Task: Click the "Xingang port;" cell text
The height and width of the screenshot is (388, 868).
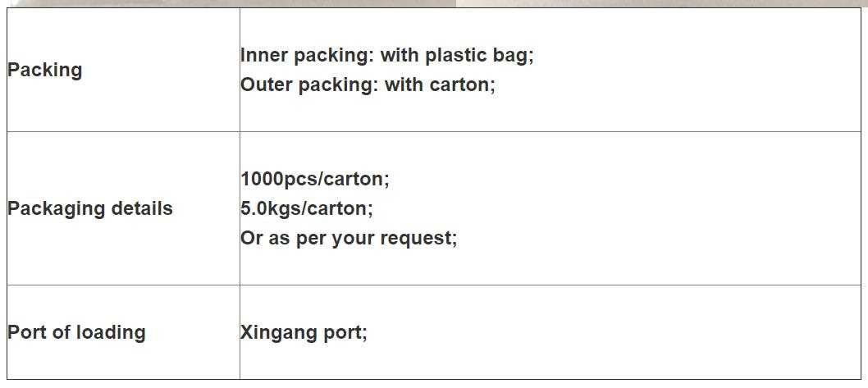Action: point(304,332)
